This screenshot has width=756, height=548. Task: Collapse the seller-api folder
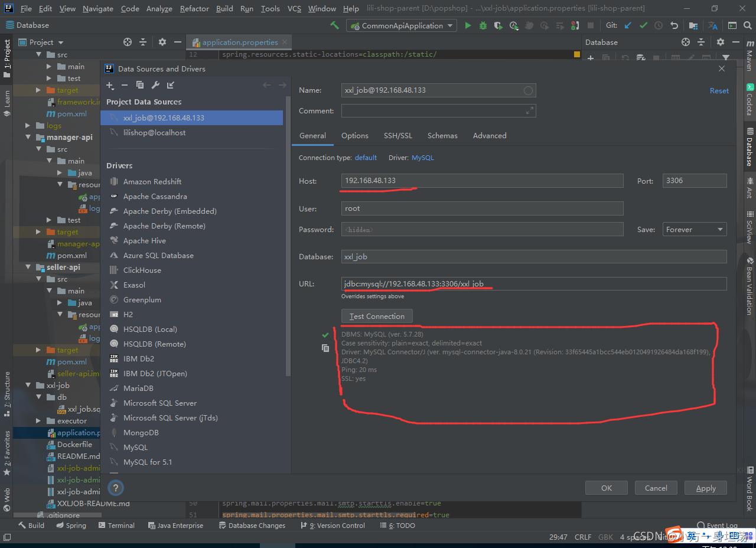pyautogui.click(x=28, y=267)
